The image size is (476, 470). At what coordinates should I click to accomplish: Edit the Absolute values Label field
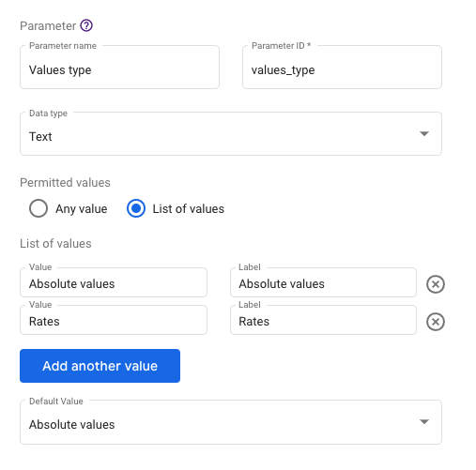(x=323, y=282)
